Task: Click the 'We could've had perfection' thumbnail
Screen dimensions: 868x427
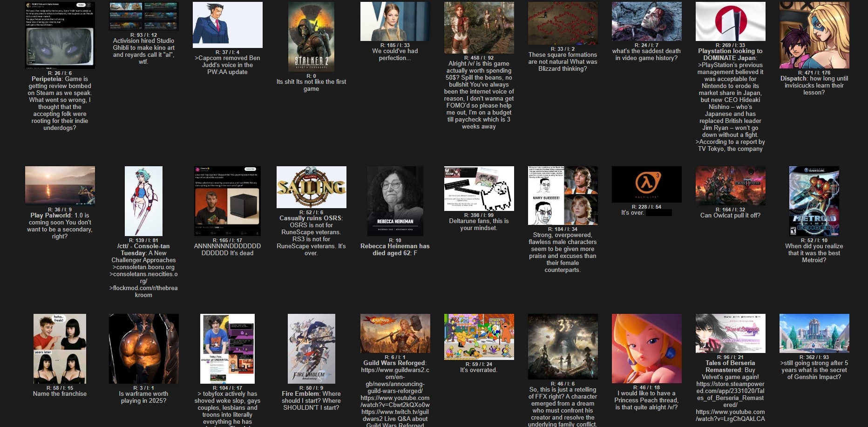Action: pos(395,21)
